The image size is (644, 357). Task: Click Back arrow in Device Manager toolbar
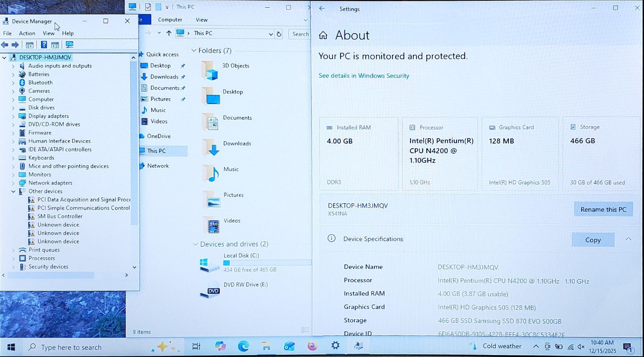click(x=5, y=45)
